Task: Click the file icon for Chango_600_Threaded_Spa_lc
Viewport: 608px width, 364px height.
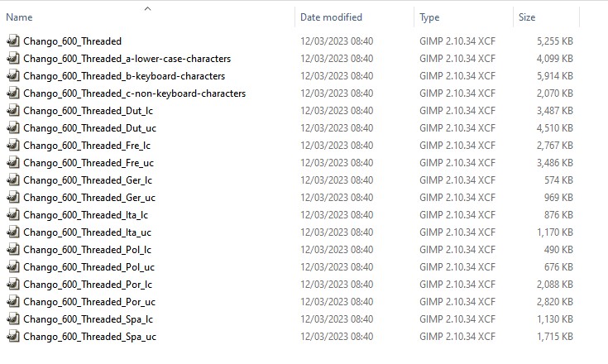Action: [13, 319]
